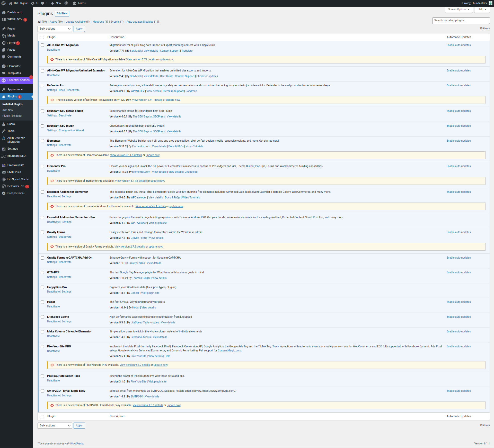The width and height of the screenshot is (494, 448).
Task: Click the WordPress logo icon in admin bar
Action: (x=4, y=3)
